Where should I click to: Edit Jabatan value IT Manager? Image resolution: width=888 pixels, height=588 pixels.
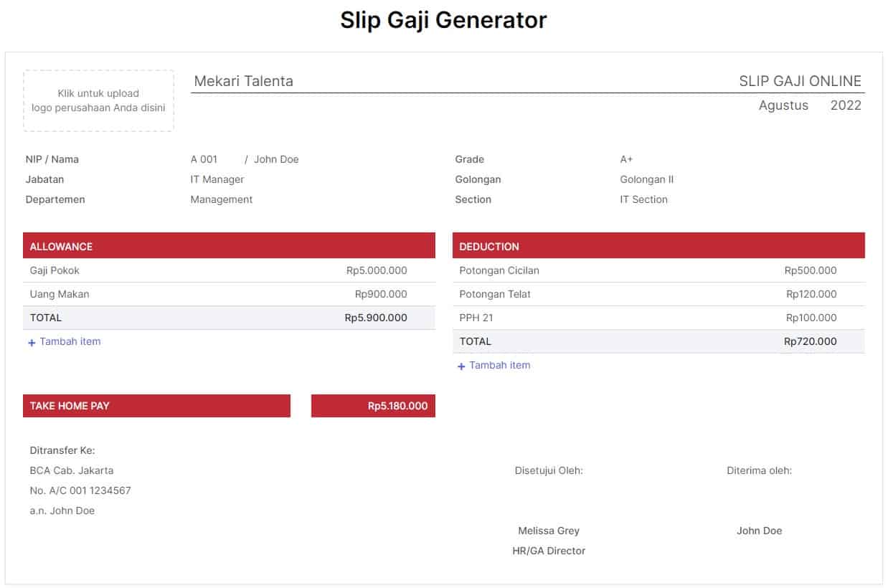point(217,179)
